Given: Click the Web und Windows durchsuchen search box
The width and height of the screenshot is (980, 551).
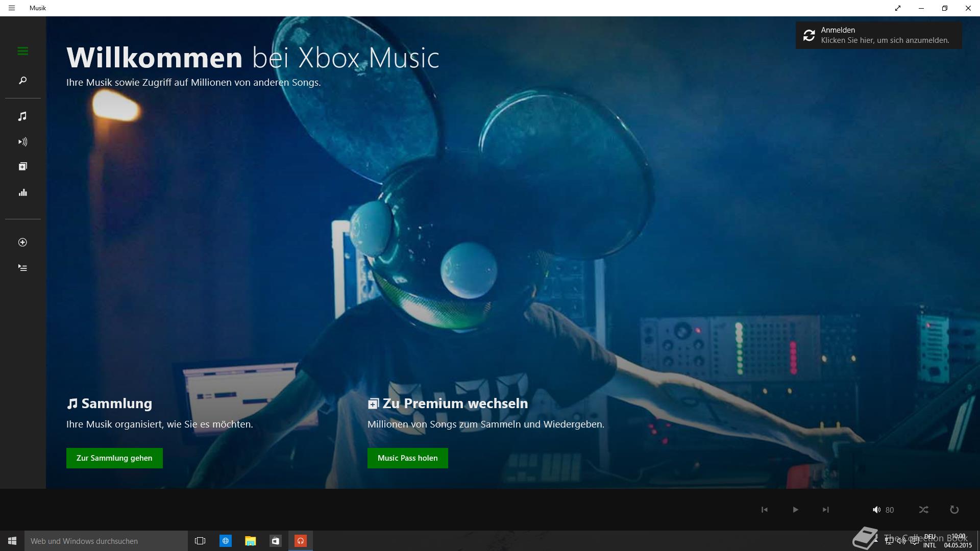Looking at the screenshot, I should click(x=106, y=541).
